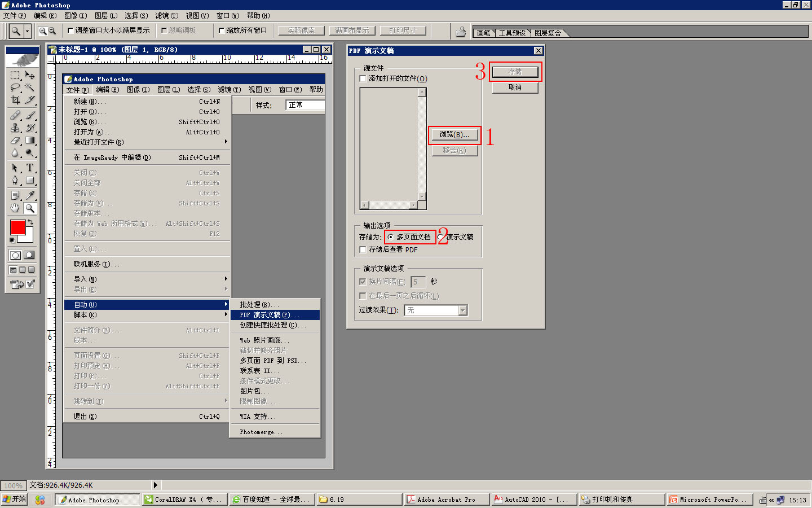The height and width of the screenshot is (508, 812).
Task: Click 移去(R) button
Action: coord(454,150)
